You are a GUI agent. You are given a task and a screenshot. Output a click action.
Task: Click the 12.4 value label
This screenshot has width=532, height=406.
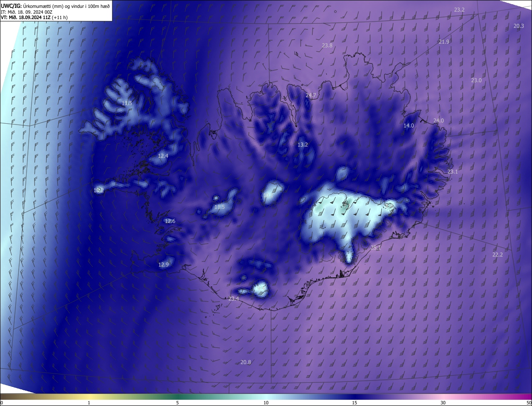tap(163, 156)
